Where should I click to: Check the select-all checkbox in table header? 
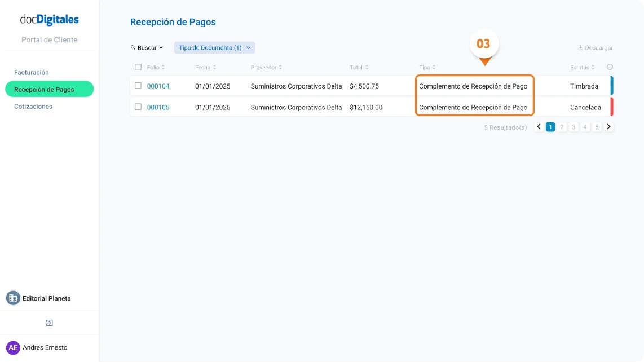[x=138, y=67]
